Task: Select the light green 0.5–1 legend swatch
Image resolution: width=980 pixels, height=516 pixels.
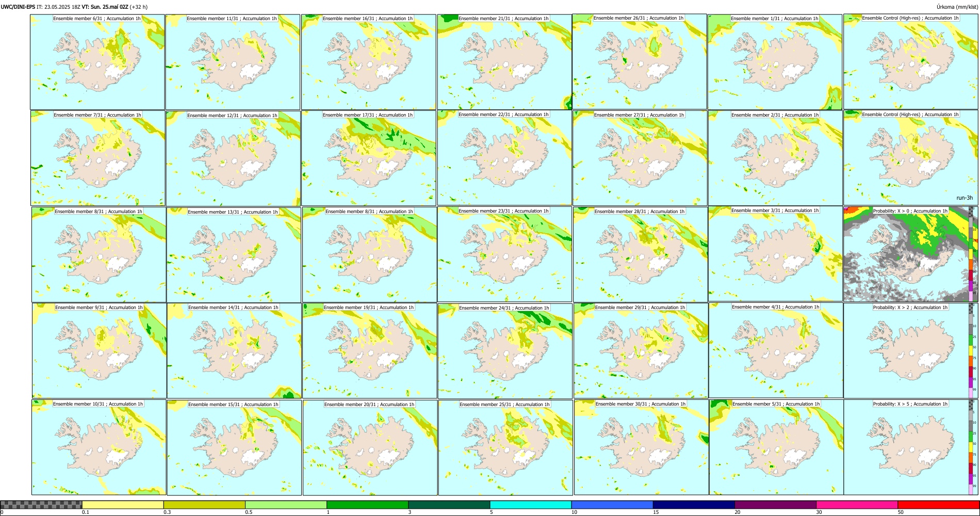Action: click(286, 505)
